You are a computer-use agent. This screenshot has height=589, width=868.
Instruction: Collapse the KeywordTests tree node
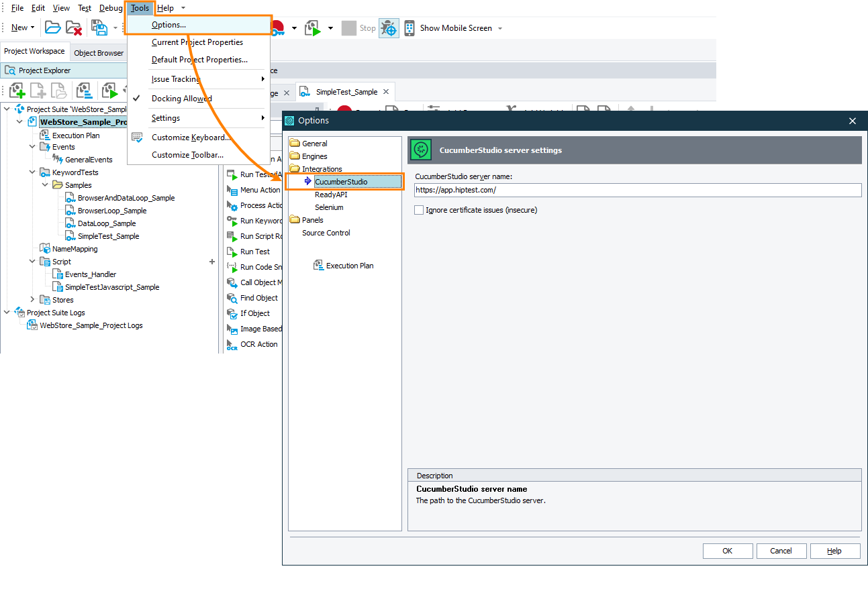(x=32, y=172)
